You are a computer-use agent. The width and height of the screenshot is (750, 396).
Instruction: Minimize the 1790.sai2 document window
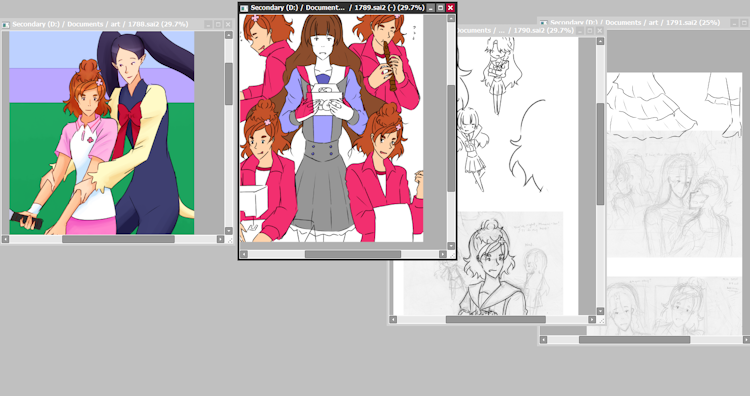[580, 31]
